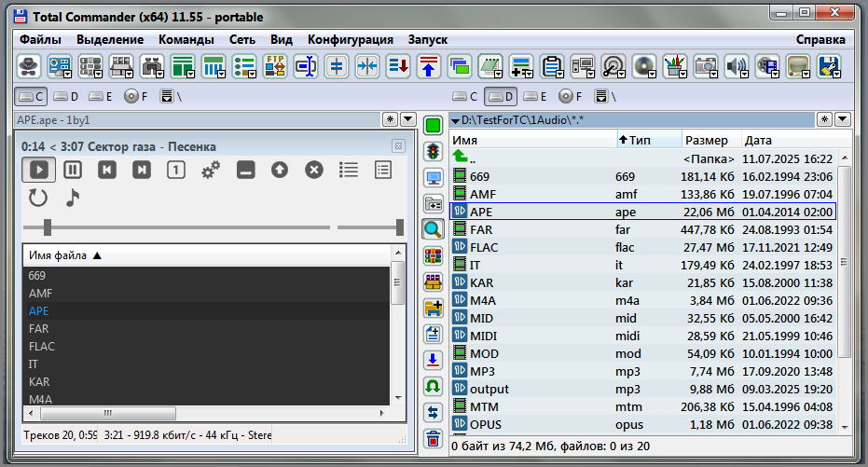Click the camera toolbar icon
This screenshot has width=868, height=467.
pos(705,67)
